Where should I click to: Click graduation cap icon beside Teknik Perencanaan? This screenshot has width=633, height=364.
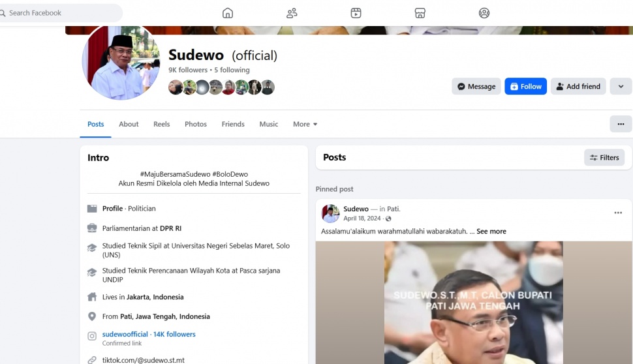(x=92, y=273)
